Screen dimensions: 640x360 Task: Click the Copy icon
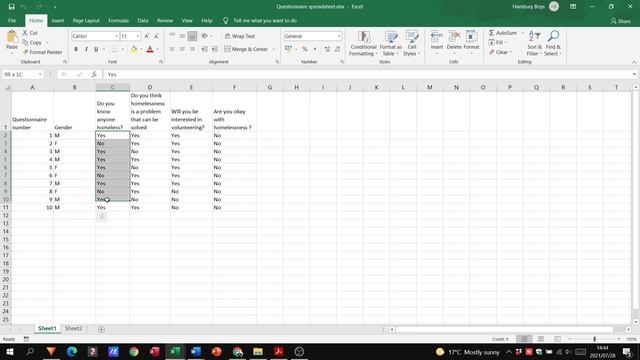tap(25, 42)
